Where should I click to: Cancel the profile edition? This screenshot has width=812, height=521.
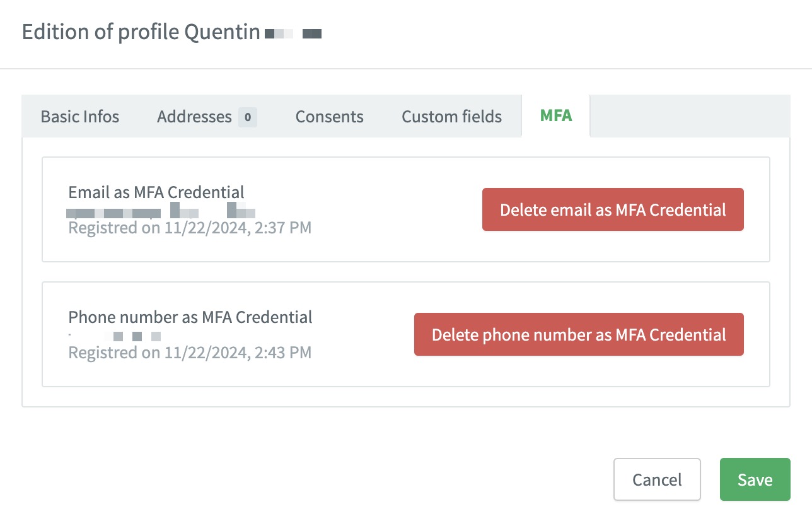657,479
